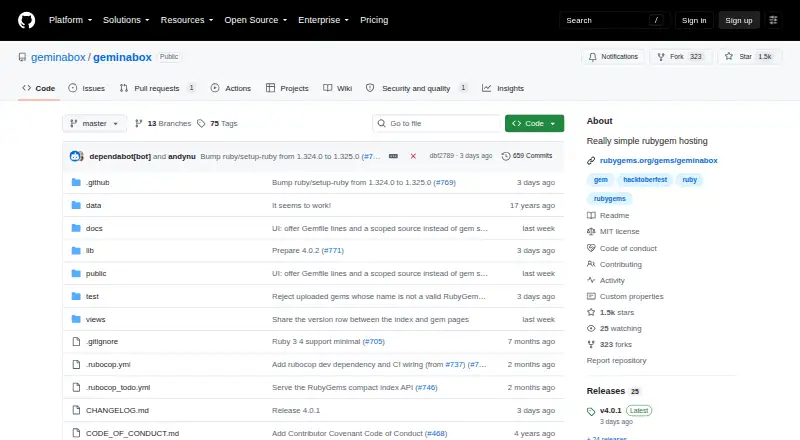Open the data folder
The height and width of the screenshot is (440, 800).
(93, 205)
